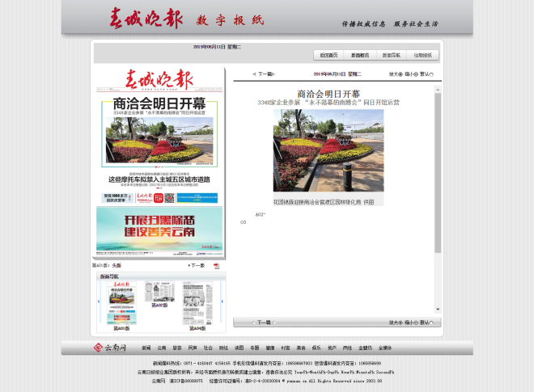Click the 数字报纸 text in the header
The width and height of the screenshot is (534, 392).
[230, 20]
